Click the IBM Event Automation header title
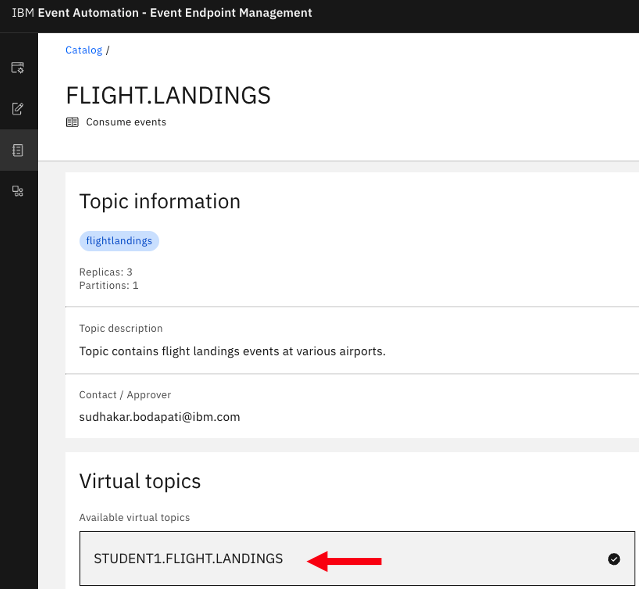Viewport: 639px width, 590px height. pyautogui.click(x=162, y=13)
